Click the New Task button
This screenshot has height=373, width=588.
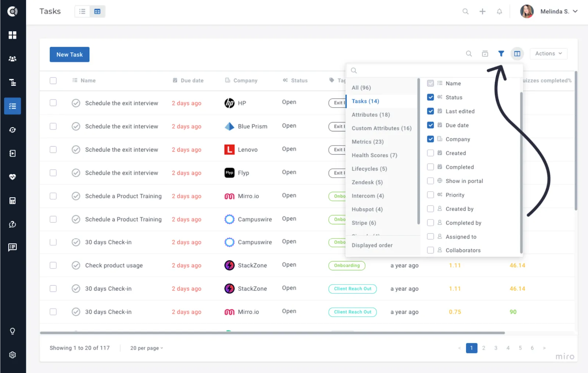[69, 54]
